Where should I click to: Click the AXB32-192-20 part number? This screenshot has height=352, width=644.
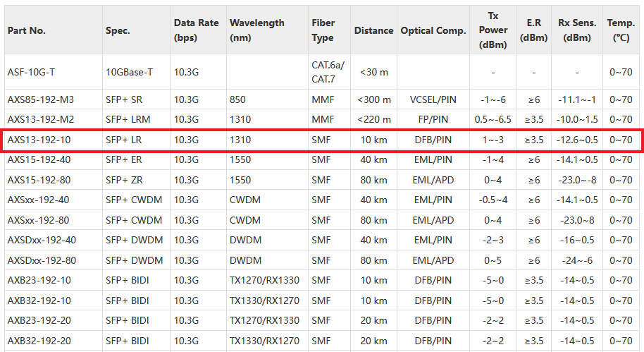click(39, 341)
